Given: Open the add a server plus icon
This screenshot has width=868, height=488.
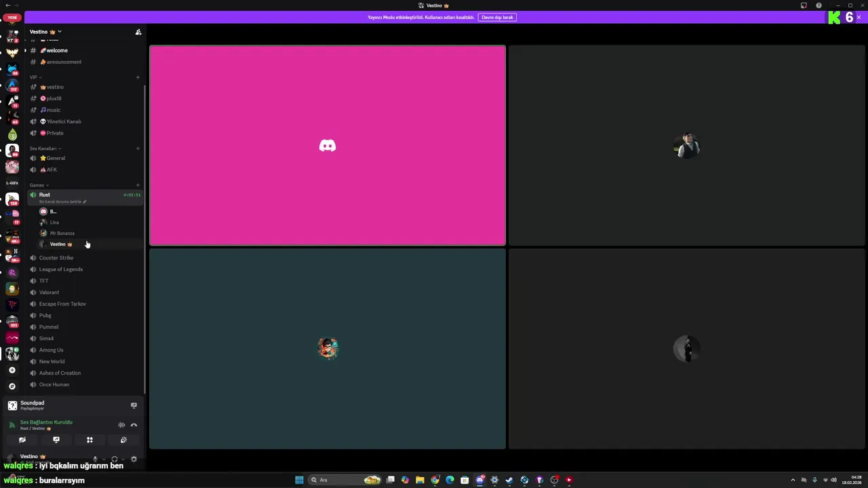Looking at the screenshot, I should point(12,370).
